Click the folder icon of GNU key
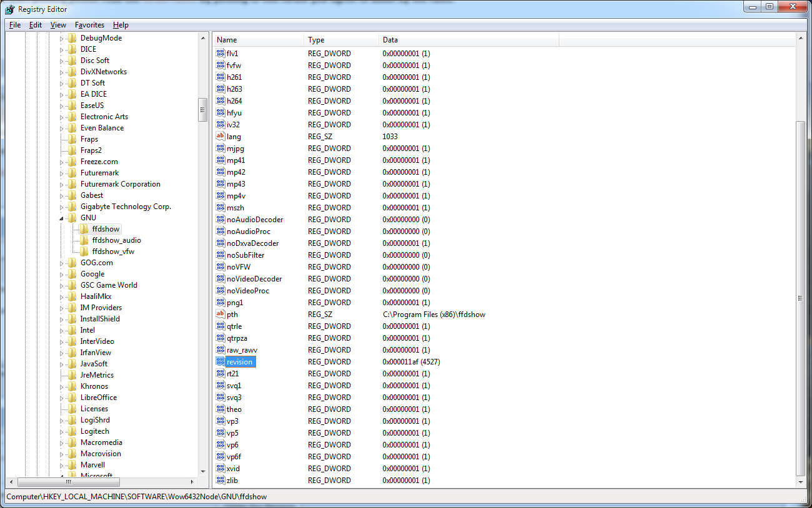This screenshot has width=812, height=508. point(73,218)
